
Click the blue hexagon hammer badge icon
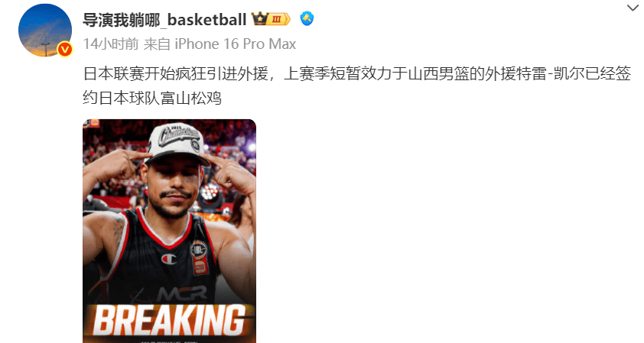coord(307,18)
